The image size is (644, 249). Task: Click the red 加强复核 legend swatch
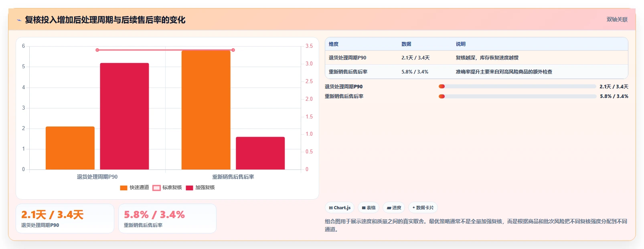[189, 188]
